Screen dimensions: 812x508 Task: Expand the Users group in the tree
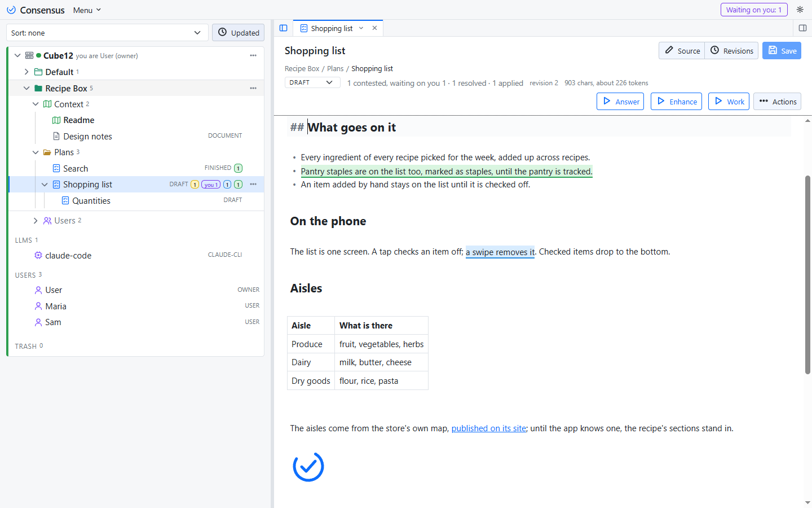(x=36, y=221)
